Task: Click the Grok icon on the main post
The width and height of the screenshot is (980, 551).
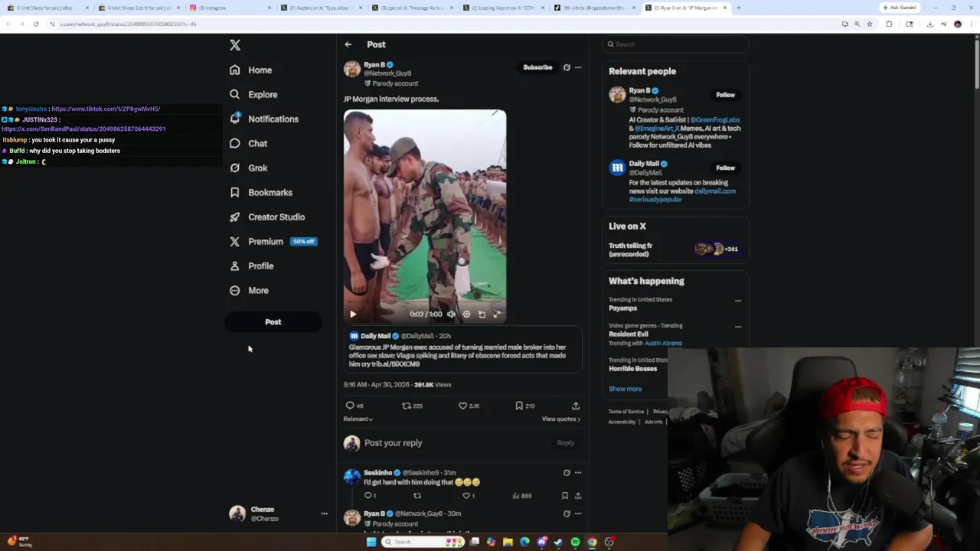Action: click(x=567, y=67)
